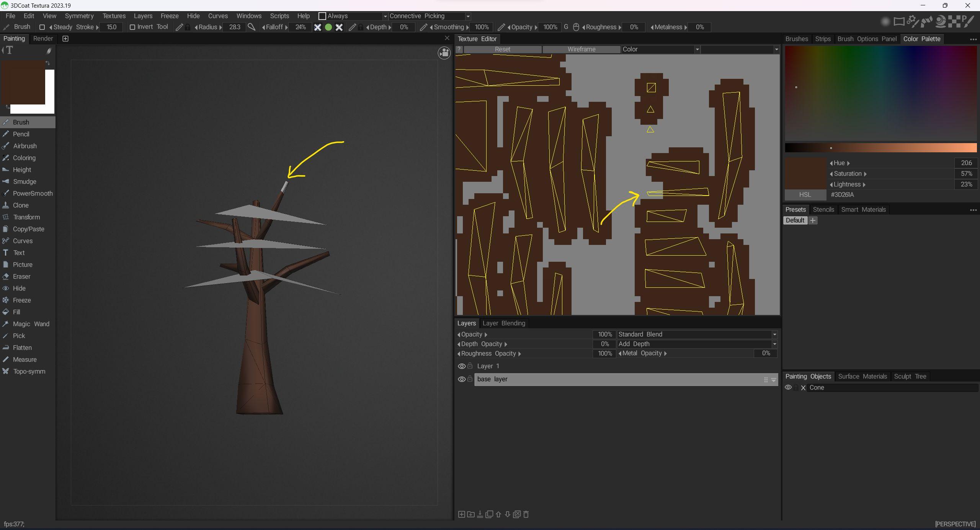This screenshot has height=530, width=980.
Task: Click the duplicate layer icon
Action: [489, 514]
